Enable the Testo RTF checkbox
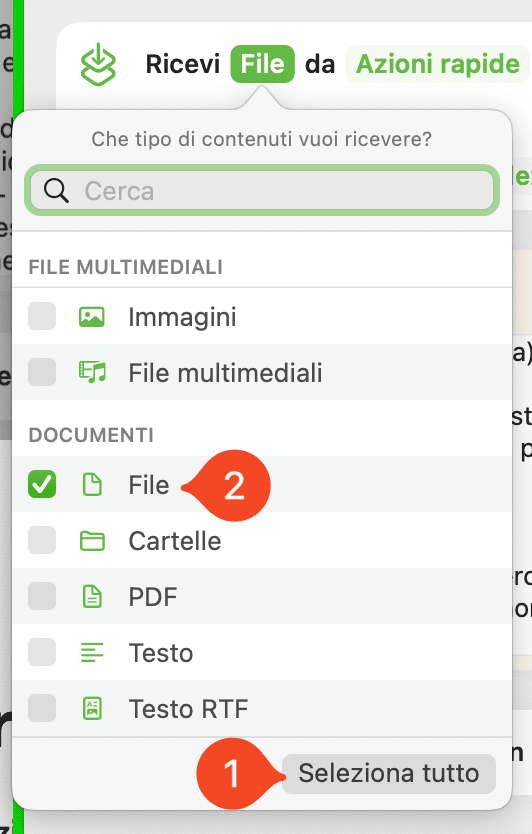Viewport: 532px width, 834px height. 42,708
